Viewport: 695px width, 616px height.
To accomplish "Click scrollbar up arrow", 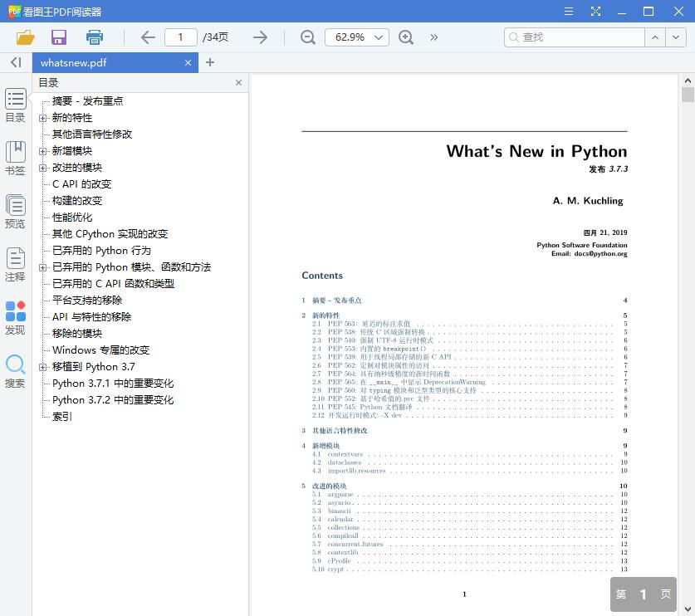I will coord(688,81).
